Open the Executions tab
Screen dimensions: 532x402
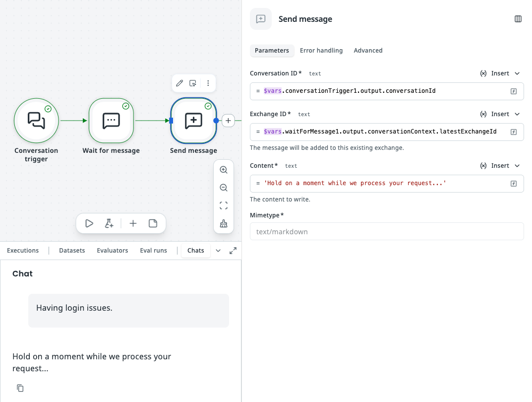point(23,251)
